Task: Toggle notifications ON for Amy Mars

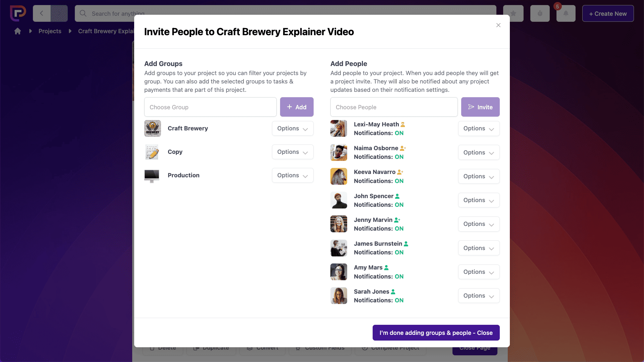Action: pyautogui.click(x=399, y=277)
